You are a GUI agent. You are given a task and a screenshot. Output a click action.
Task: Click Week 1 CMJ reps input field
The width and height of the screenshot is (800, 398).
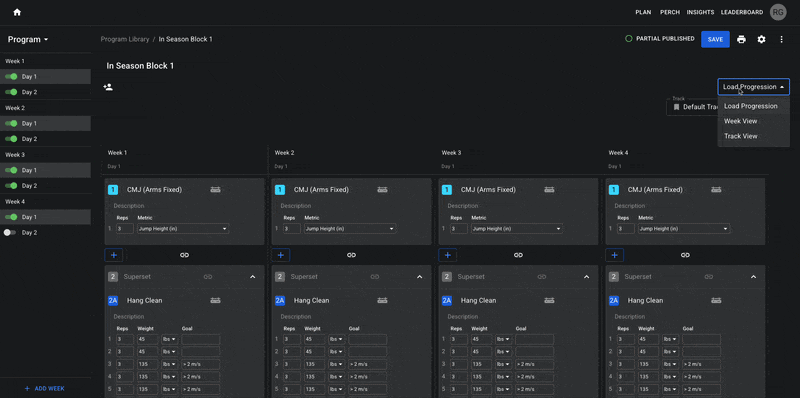[124, 229]
